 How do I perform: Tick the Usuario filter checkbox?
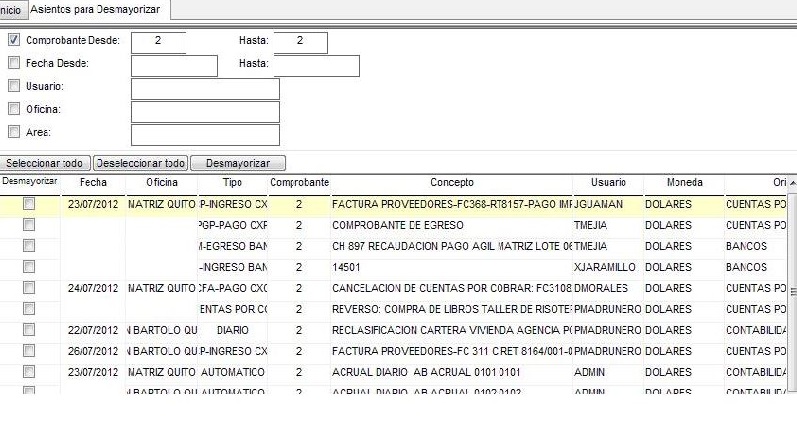click(14, 85)
